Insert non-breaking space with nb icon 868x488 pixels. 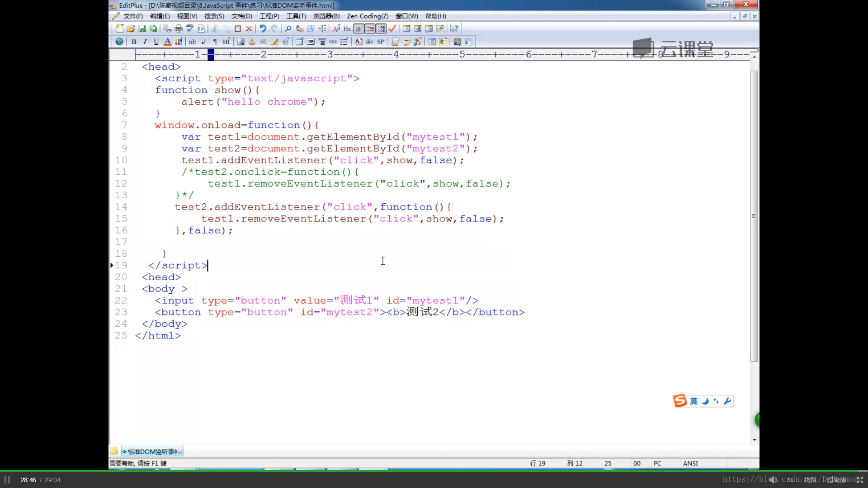[x=193, y=42]
